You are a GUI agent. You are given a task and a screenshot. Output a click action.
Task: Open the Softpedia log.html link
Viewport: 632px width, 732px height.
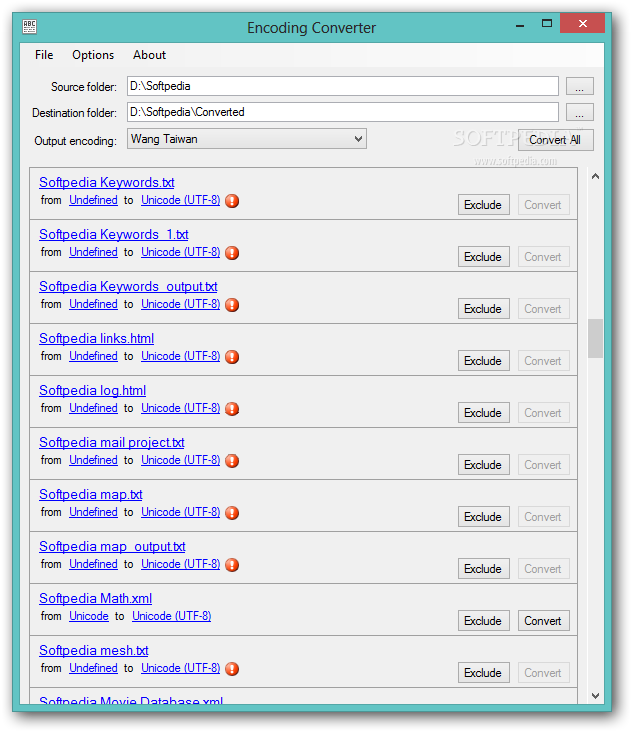pyautogui.click(x=92, y=390)
